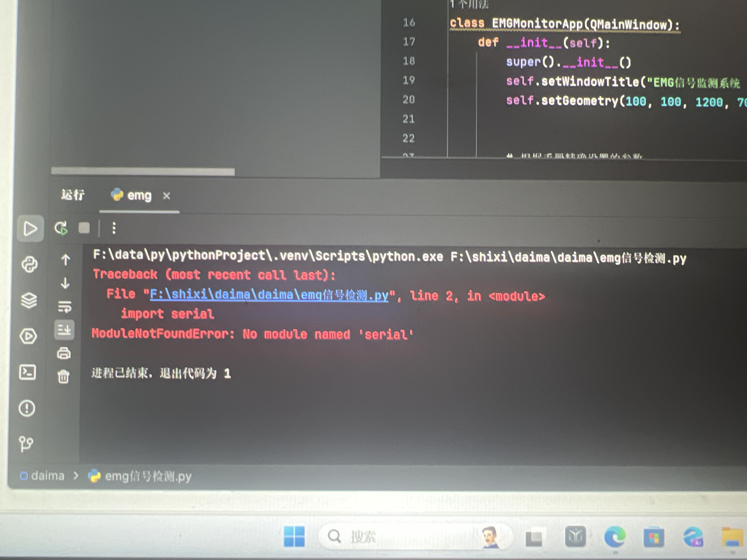
Task: Open the Python Packages layers icon
Action: (x=29, y=300)
